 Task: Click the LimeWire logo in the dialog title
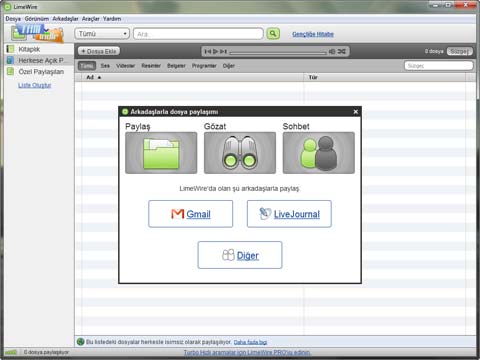[125, 112]
